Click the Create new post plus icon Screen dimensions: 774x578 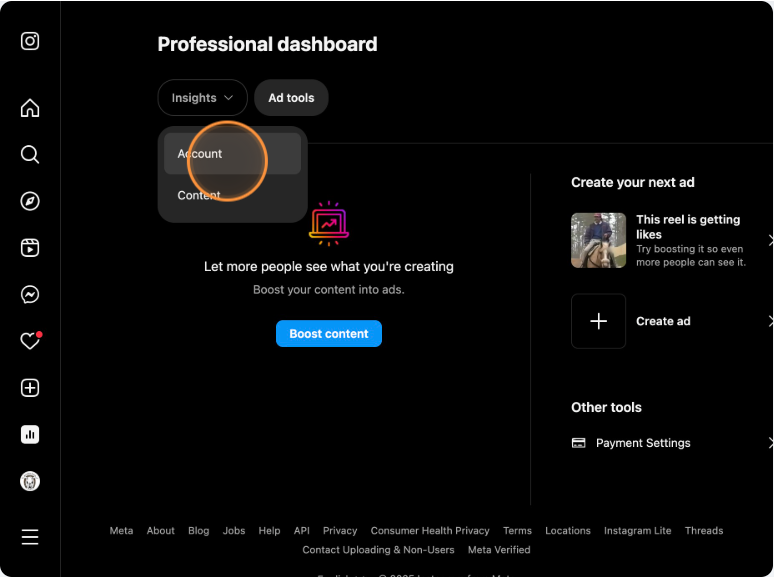point(30,388)
